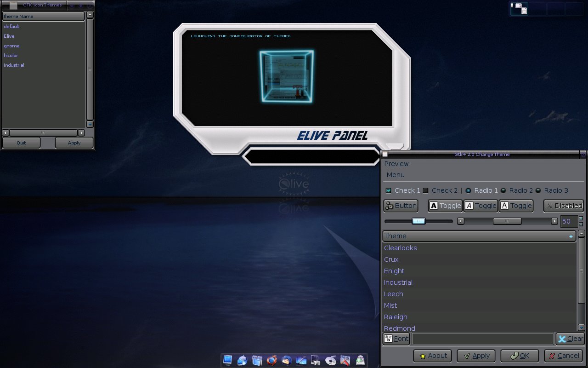Click the Font button
The height and width of the screenshot is (368, 588).
point(396,339)
